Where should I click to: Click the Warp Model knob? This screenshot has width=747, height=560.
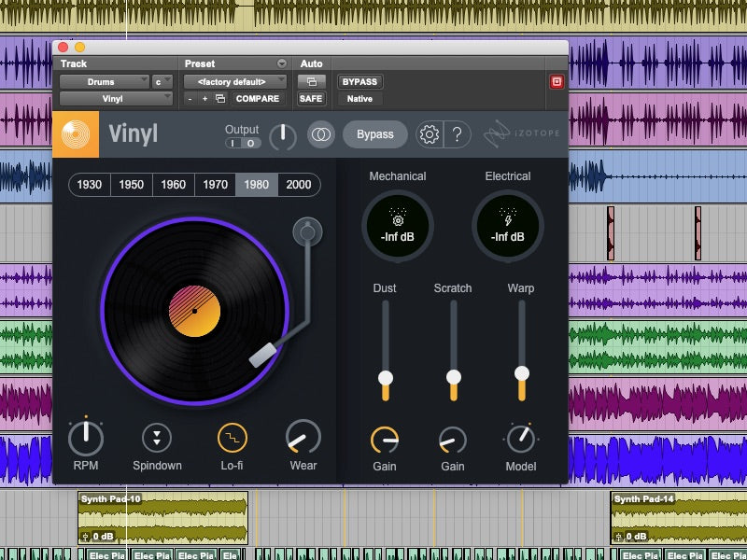click(x=521, y=439)
